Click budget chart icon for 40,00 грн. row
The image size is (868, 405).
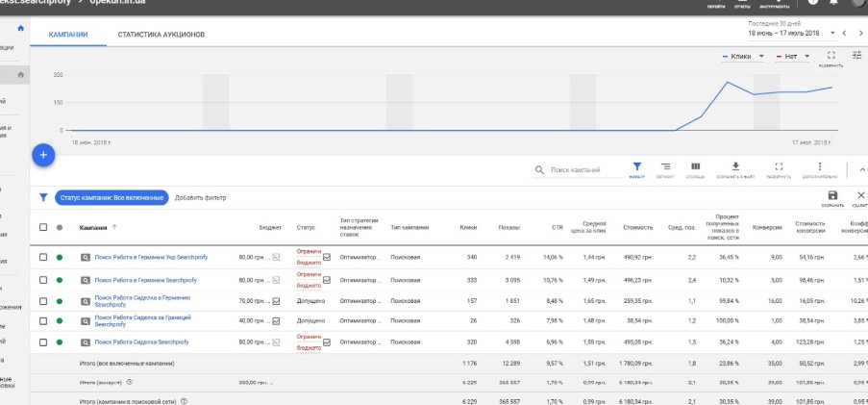[276, 320]
